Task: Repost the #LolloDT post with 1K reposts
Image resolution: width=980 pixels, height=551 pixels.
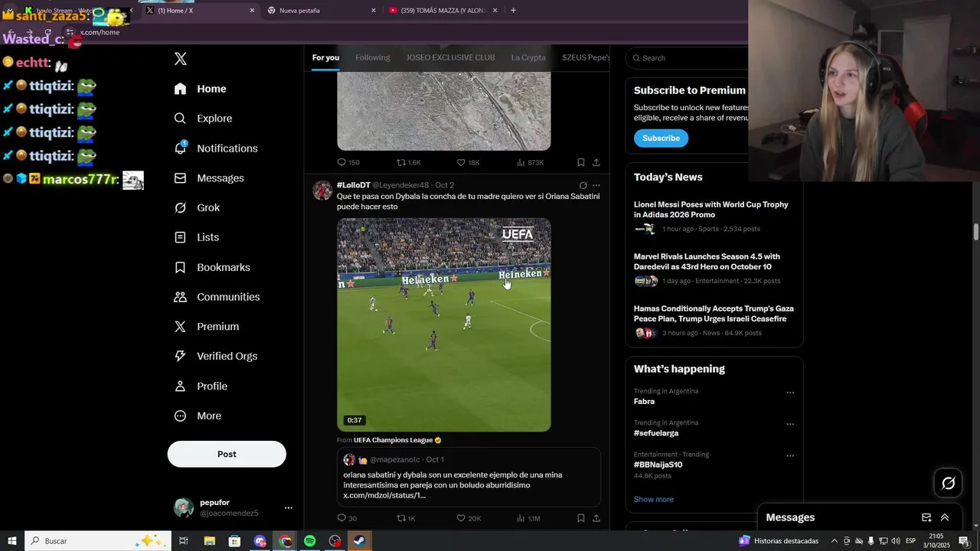Action: [406, 518]
